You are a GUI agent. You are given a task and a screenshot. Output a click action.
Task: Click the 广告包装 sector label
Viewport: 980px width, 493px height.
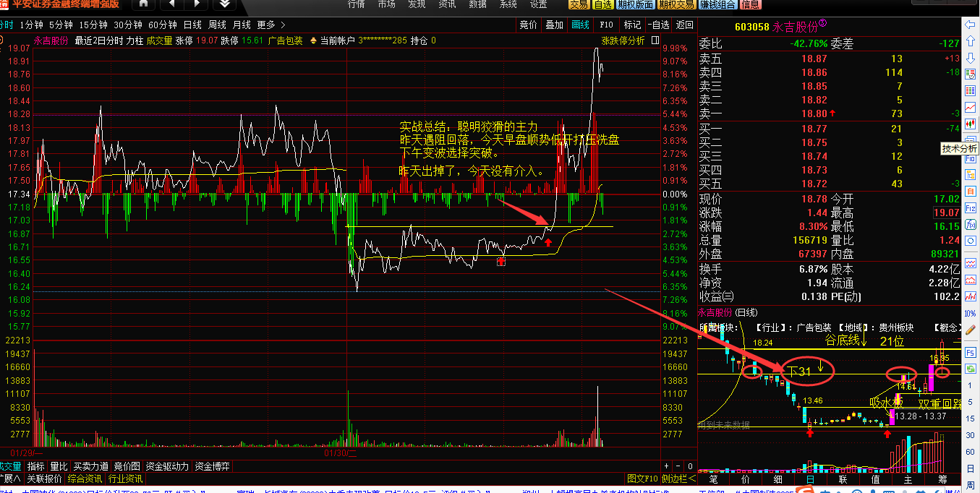(285, 41)
